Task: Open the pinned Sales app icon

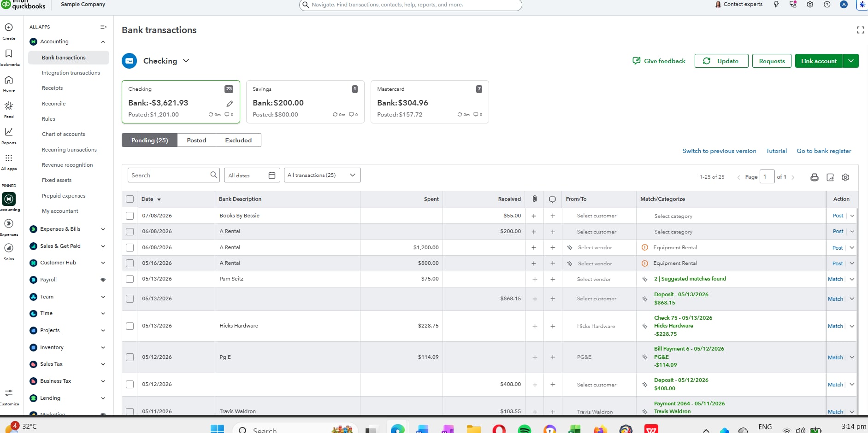Action: coord(9,248)
